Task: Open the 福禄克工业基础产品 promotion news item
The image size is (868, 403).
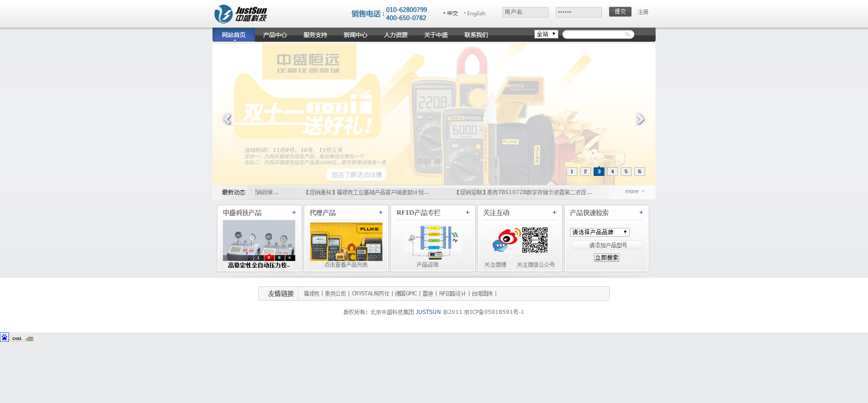Action: tap(368, 192)
